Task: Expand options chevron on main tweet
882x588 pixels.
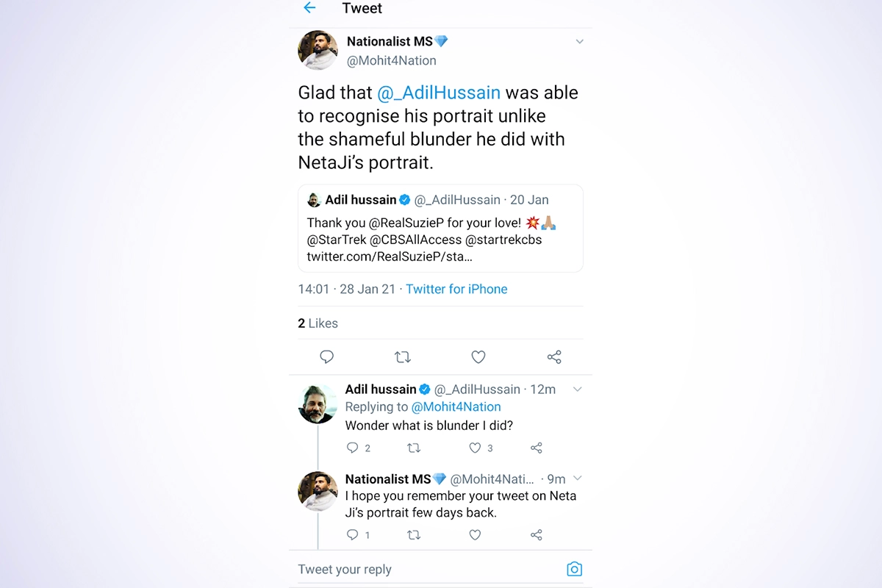Action: (579, 42)
